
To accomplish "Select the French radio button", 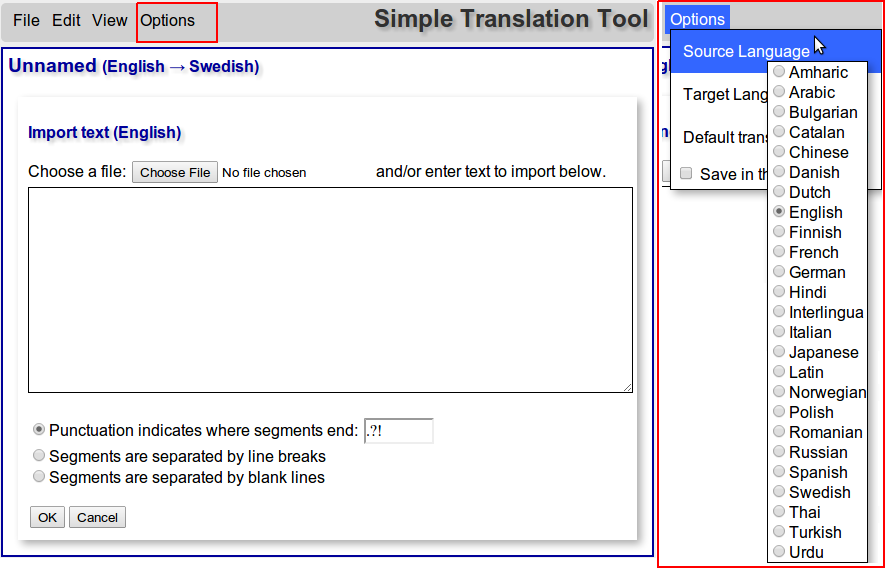I will point(779,252).
